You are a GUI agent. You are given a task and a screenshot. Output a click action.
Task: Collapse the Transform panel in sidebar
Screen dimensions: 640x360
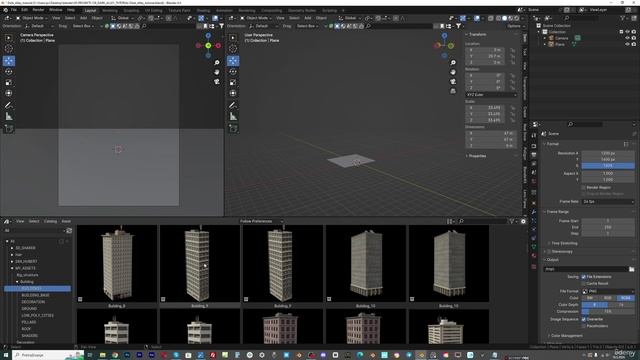tap(478, 35)
